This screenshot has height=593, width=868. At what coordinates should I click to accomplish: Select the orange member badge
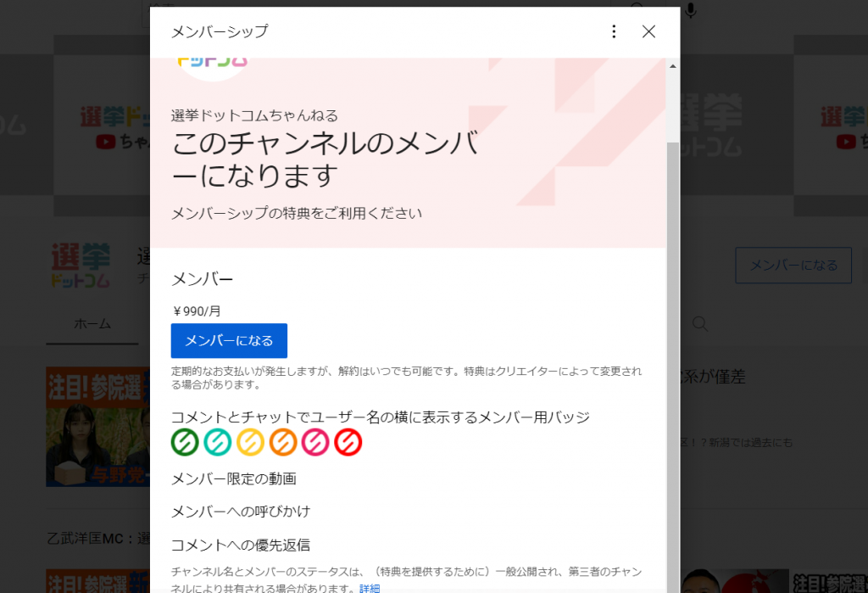(283, 442)
